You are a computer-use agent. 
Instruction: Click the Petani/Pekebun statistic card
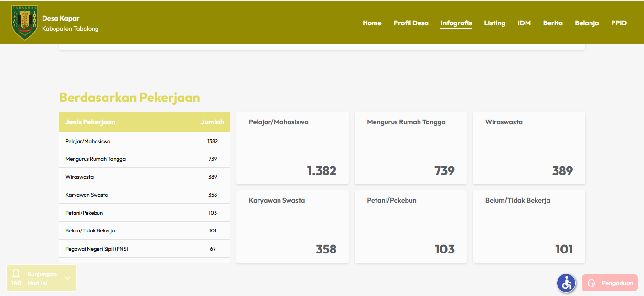pos(410,227)
